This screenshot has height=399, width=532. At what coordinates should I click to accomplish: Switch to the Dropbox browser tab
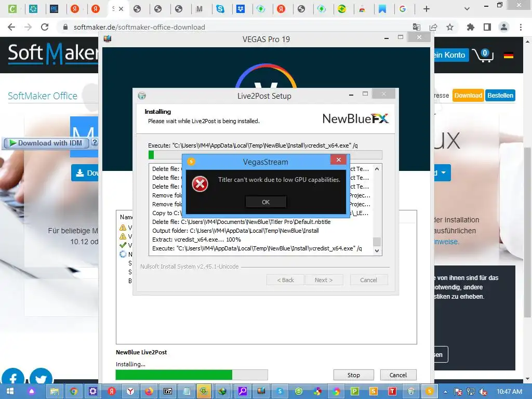point(241,9)
